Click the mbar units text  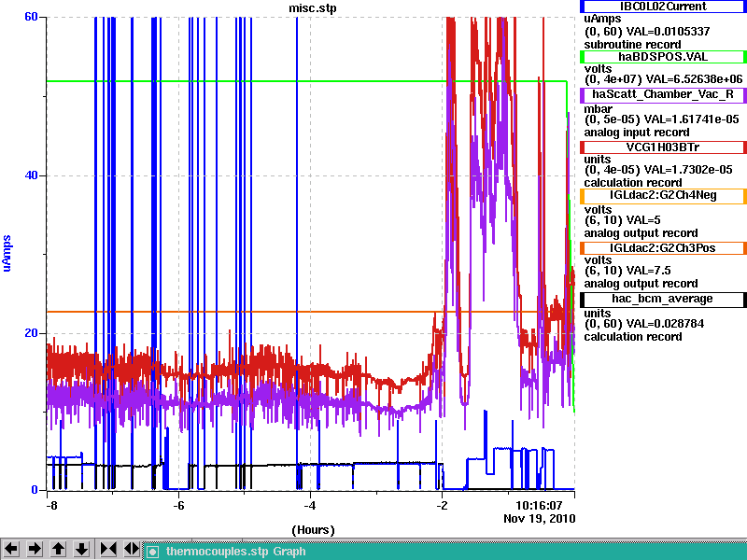pos(598,109)
